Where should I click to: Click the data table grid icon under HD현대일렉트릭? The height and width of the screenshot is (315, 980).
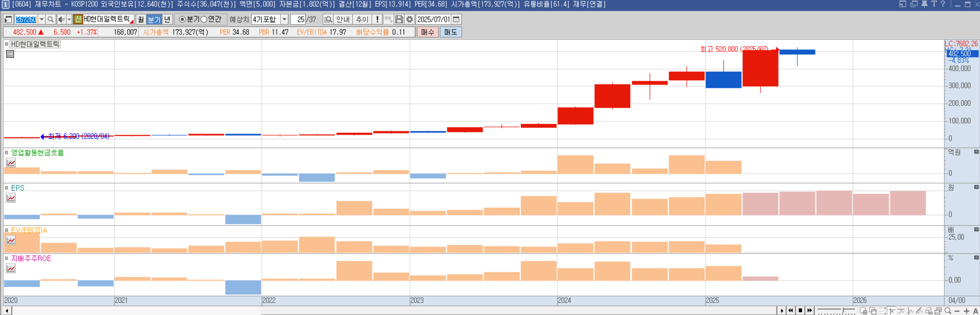point(10,54)
